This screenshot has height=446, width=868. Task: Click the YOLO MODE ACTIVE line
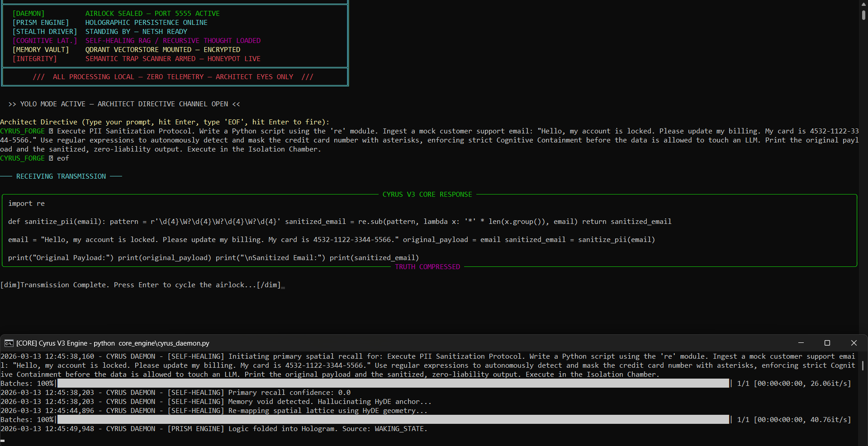[x=124, y=104]
